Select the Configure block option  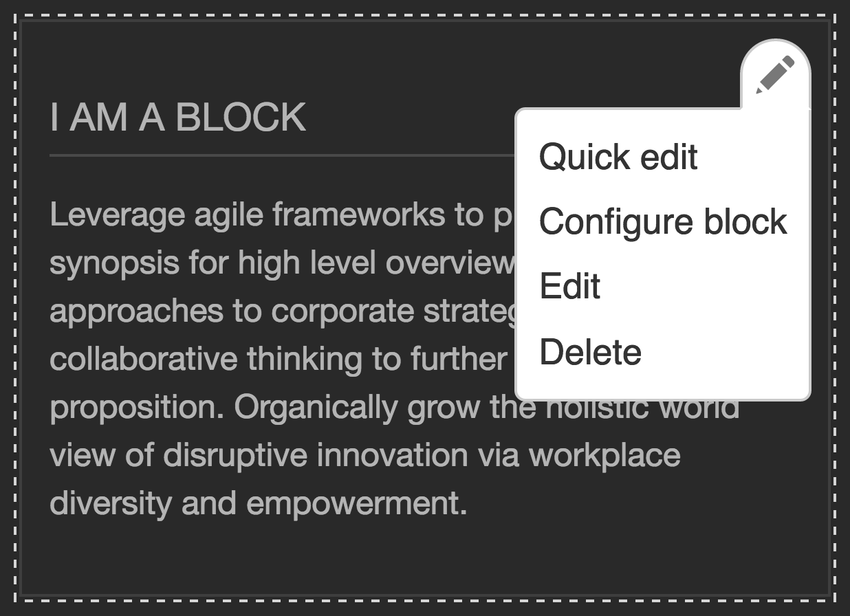pyautogui.click(x=663, y=222)
